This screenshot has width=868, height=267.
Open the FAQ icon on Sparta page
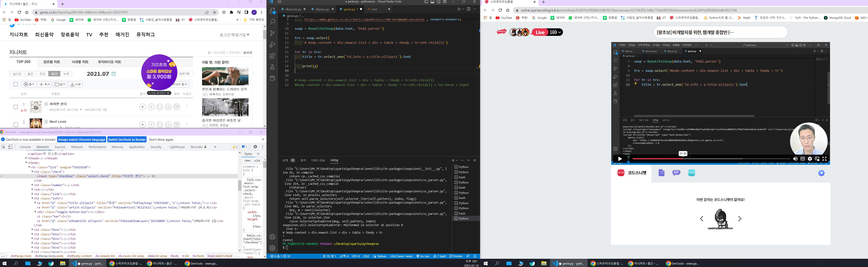tap(692, 173)
